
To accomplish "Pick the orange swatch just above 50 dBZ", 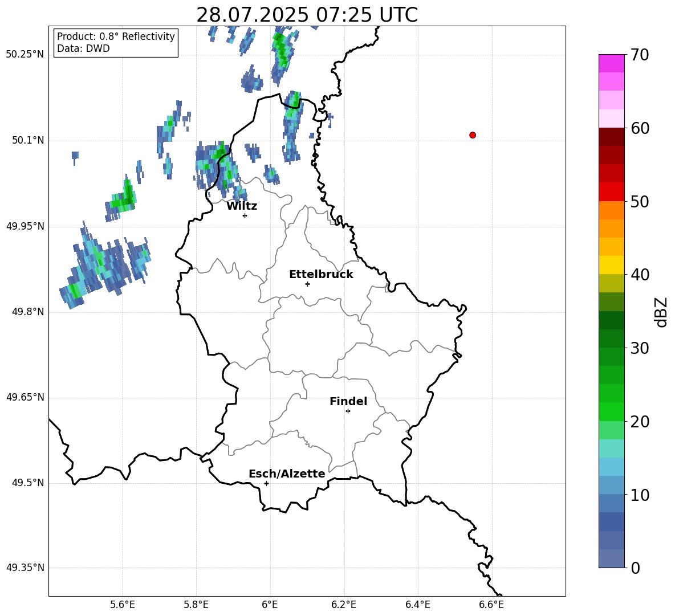I will click(612, 210).
